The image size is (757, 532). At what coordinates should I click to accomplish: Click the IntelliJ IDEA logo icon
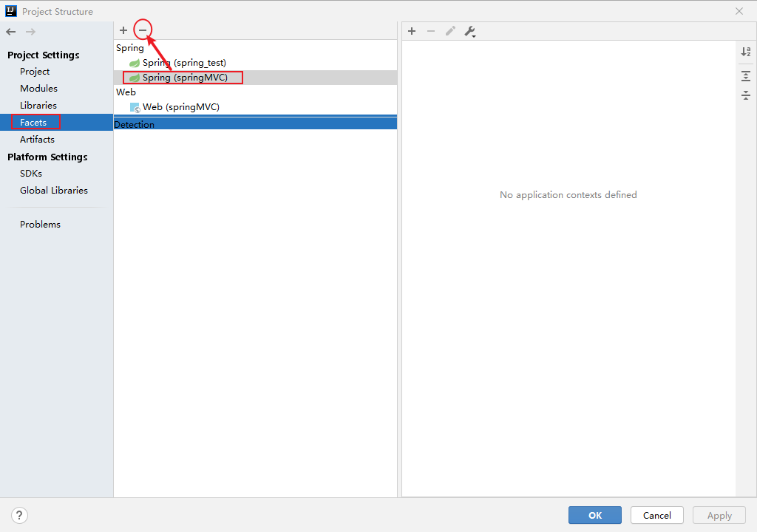click(10, 11)
